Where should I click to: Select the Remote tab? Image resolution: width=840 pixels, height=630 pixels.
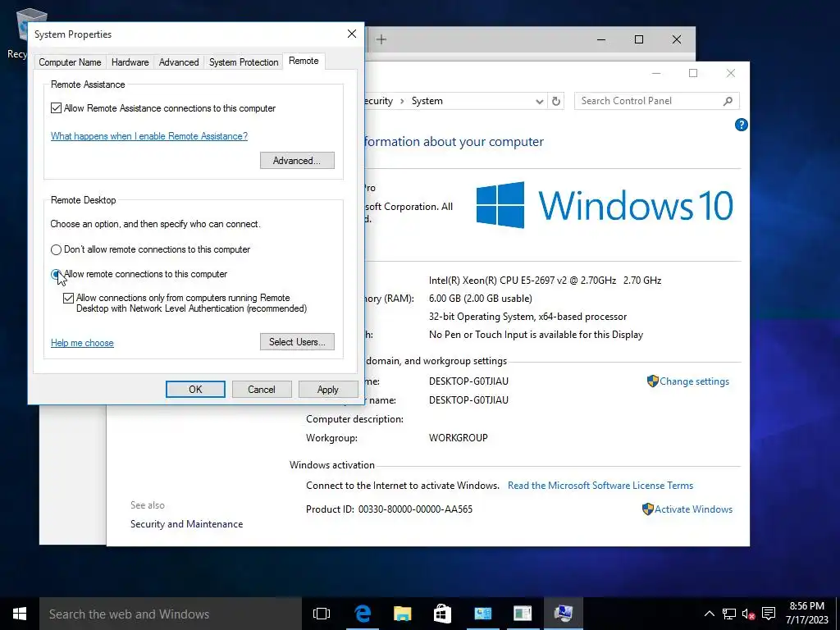(x=304, y=61)
